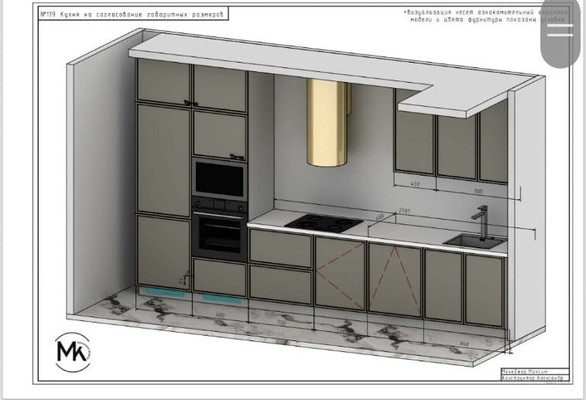Select the left teal plinth vent strip
The width and height of the screenshot is (586, 400).
[165, 292]
